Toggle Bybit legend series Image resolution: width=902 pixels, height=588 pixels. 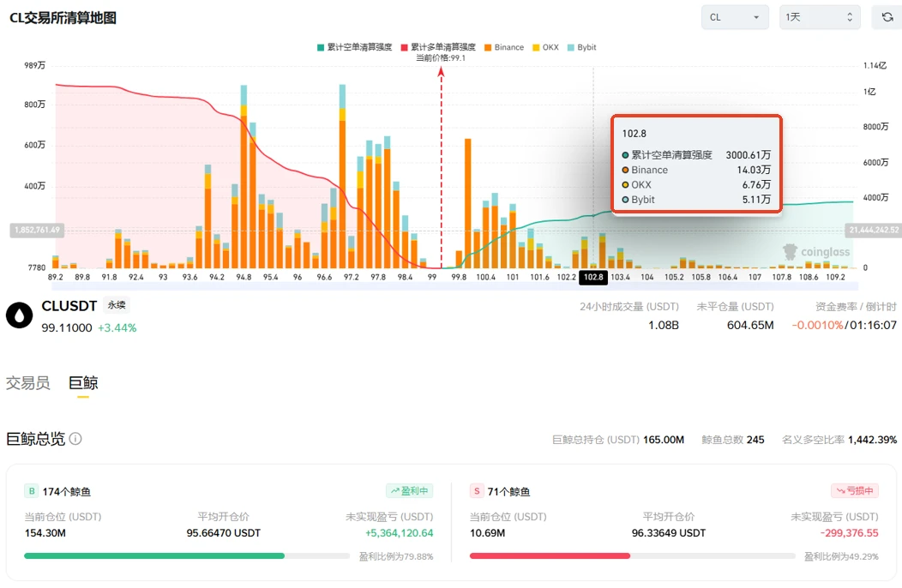[581, 47]
